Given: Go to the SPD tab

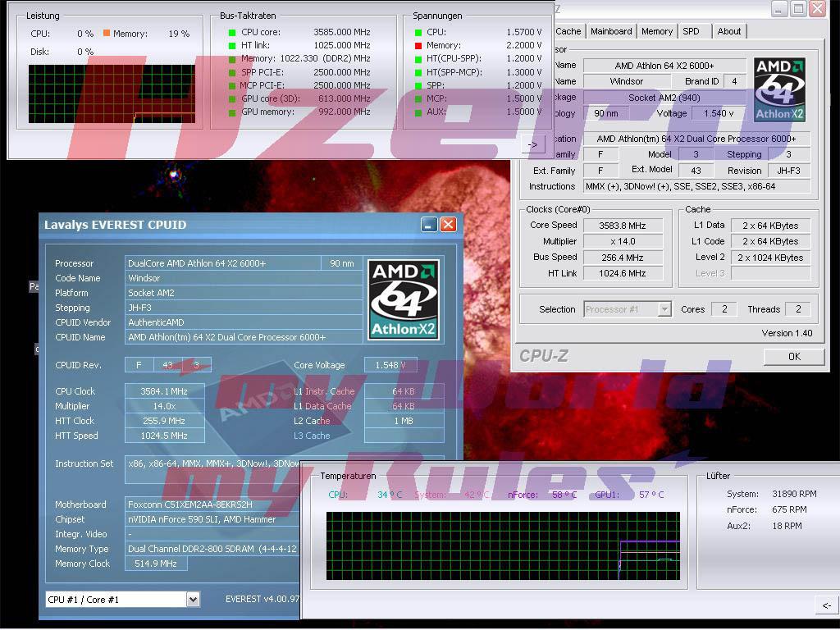Looking at the screenshot, I should [691, 32].
